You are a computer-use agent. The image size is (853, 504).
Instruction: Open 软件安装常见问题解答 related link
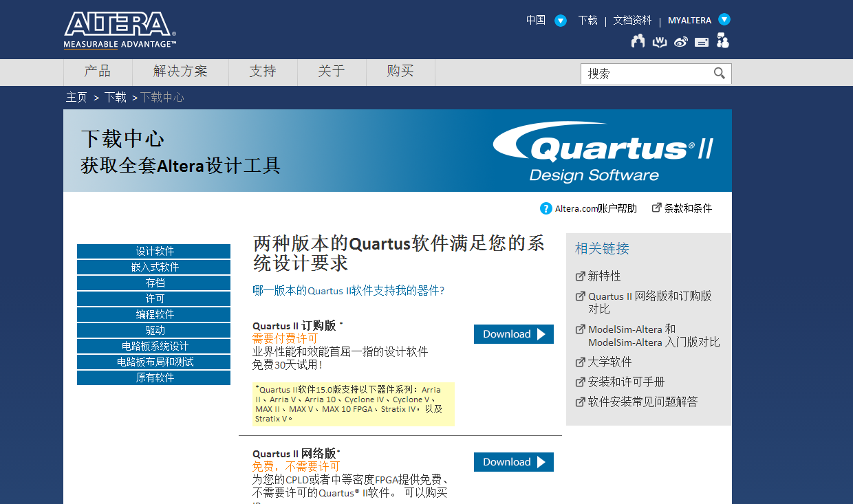(x=643, y=402)
